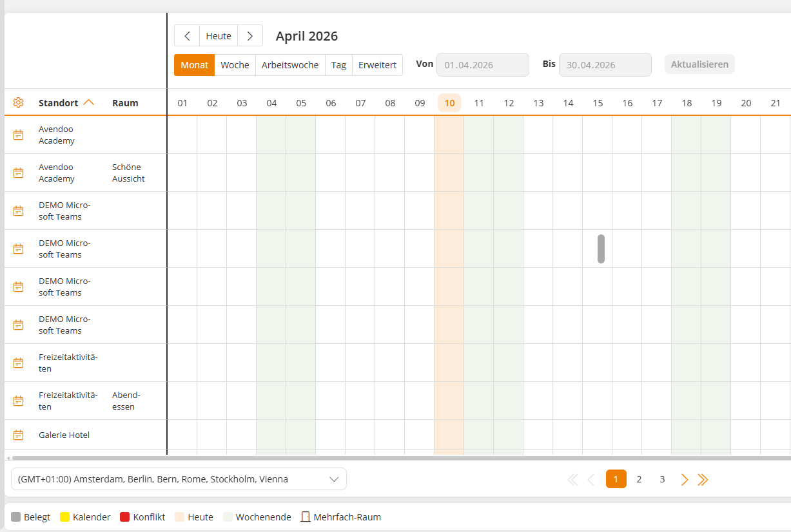The image size is (791, 532).
Task: Switch to Woche view
Action: (235, 65)
